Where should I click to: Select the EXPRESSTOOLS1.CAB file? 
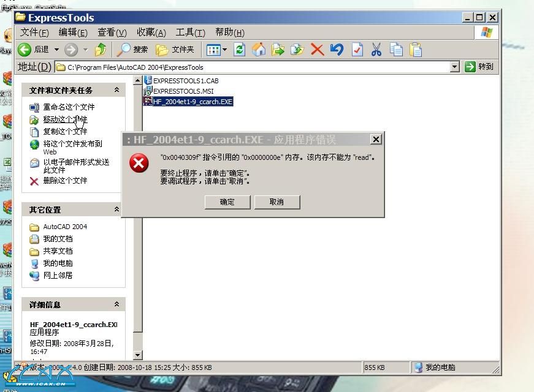pos(186,81)
